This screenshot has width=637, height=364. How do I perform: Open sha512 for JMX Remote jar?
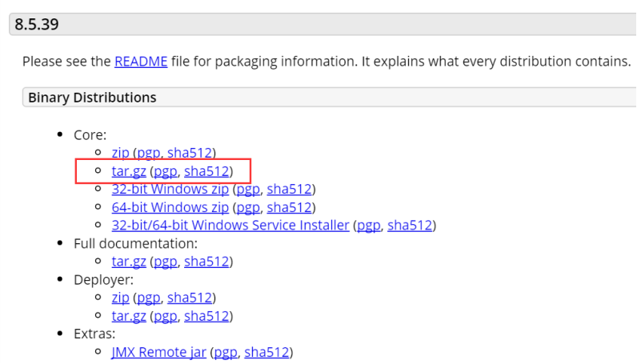pos(267,352)
